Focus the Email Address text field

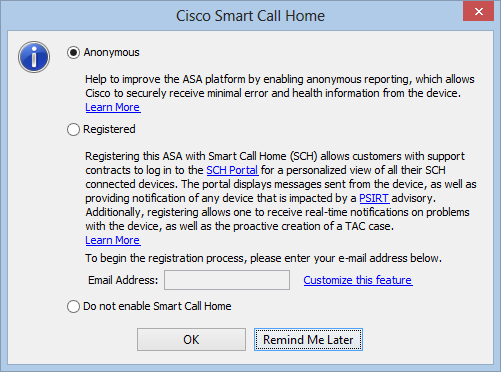pos(227,280)
